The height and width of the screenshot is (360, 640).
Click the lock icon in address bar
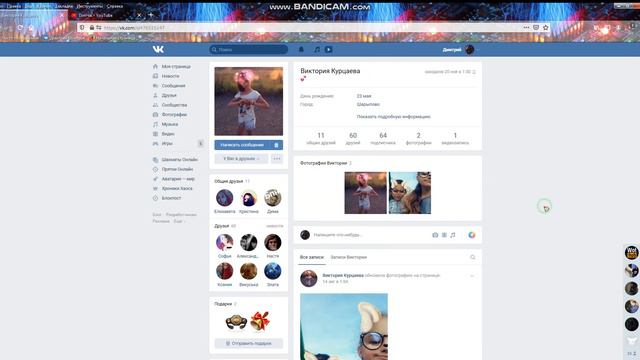pos(92,27)
